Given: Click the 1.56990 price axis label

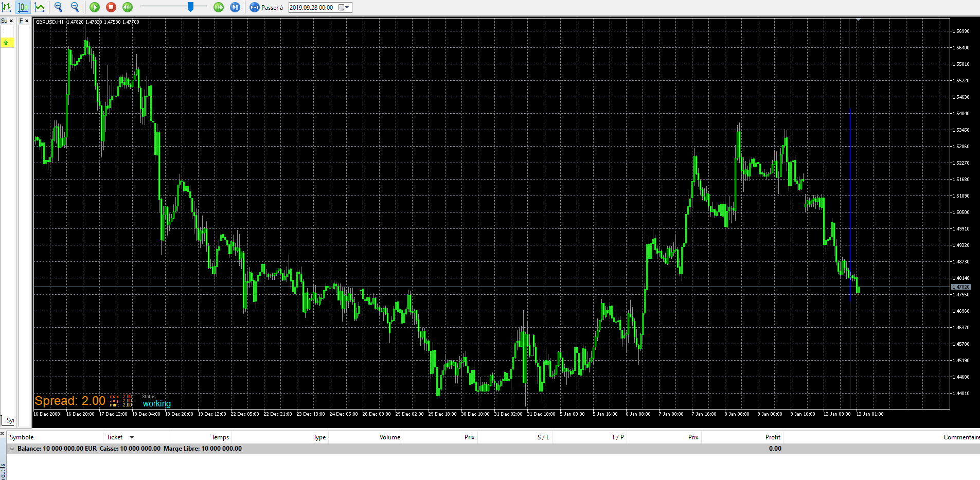Looking at the screenshot, I should tap(961, 31).
